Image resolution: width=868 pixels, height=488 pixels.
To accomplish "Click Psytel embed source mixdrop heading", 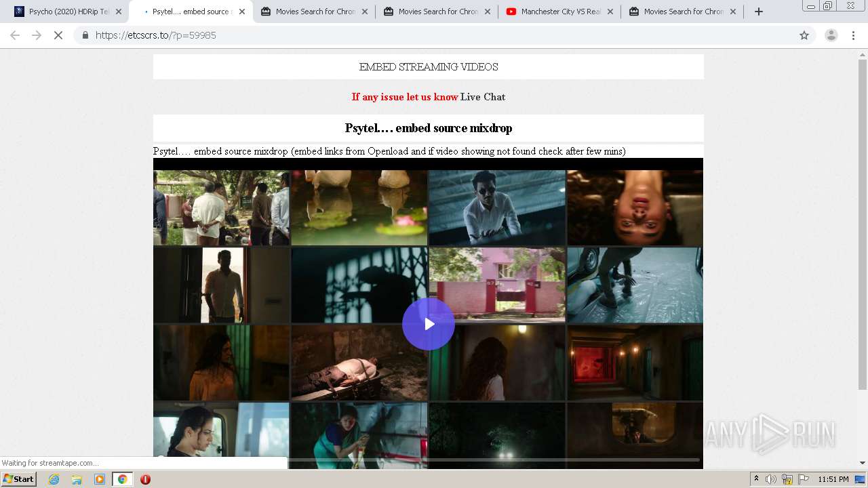I will pos(429,128).
